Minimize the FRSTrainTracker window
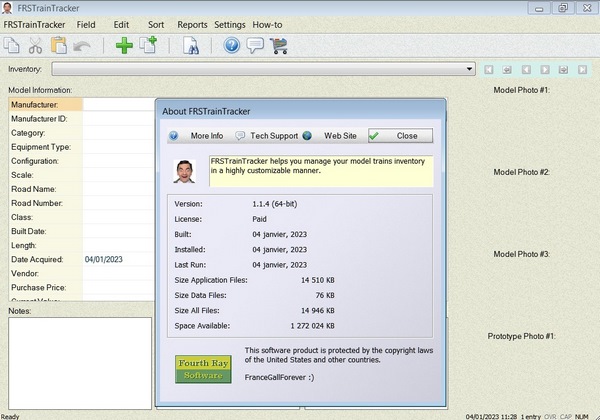 point(540,8)
